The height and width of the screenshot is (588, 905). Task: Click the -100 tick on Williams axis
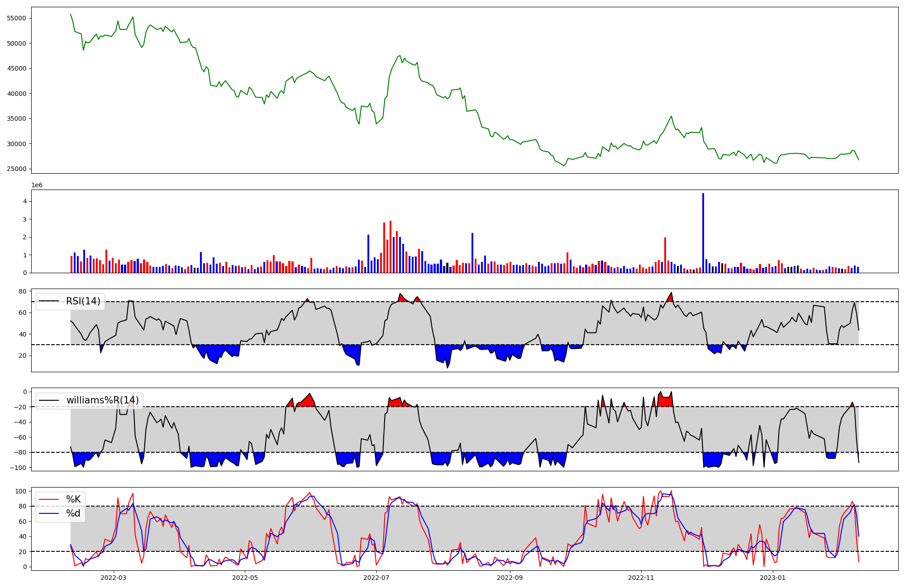(19, 468)
